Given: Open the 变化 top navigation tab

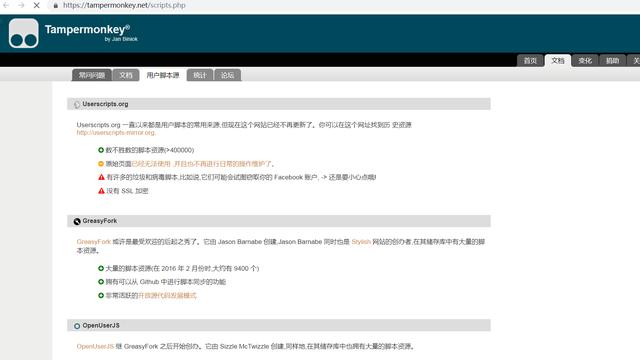Looking at the screenshot, I should tap(585, 60).
